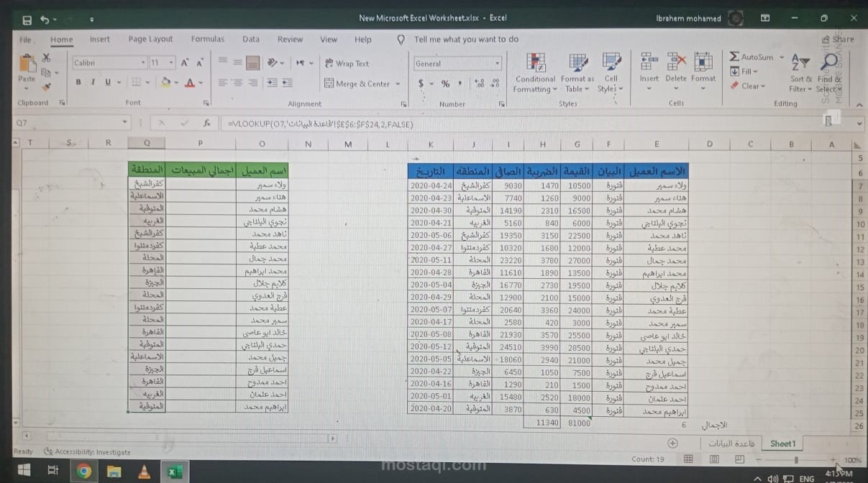
Task: Click Merge & Center button
Action: [357, 83]
